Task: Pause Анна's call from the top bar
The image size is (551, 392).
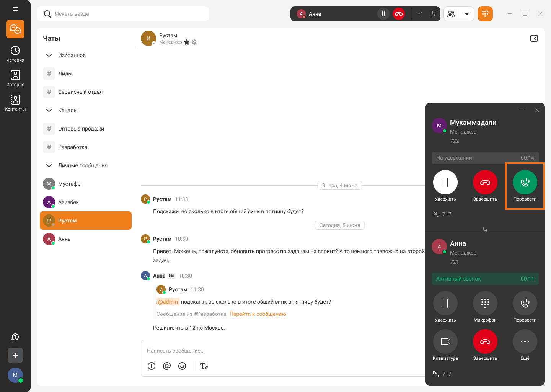Action: [383, 14]
